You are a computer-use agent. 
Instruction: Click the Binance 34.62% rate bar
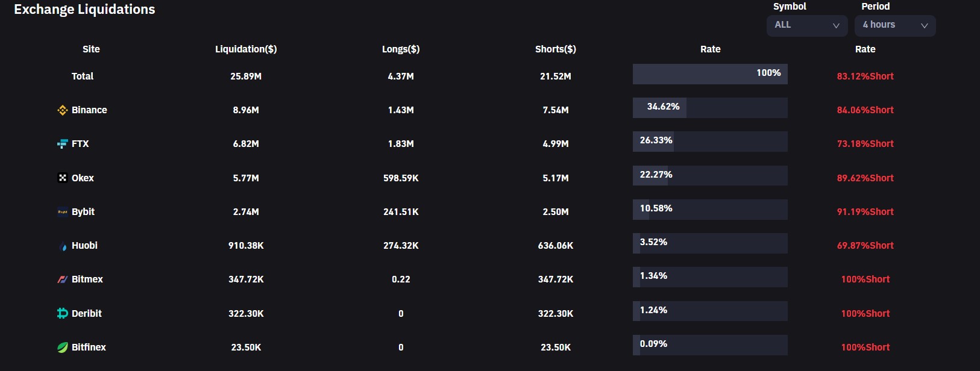(710, 107)
